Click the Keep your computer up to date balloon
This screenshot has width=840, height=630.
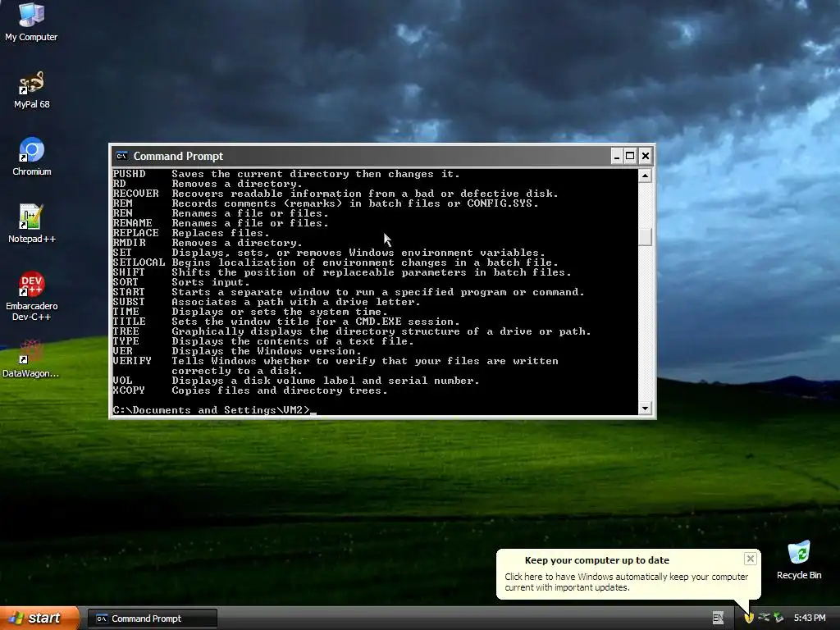[x=628, y=573]
